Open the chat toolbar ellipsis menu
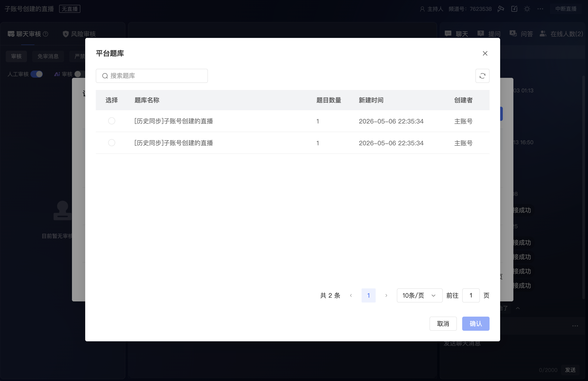Viewport: 588px width, 381px height. (575, 326)
